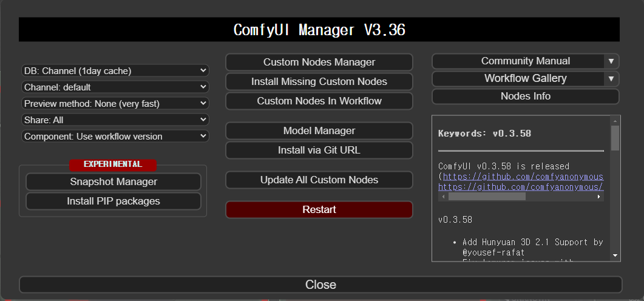Expand the Workflow Gallery dropdown arrow

pyautogui.click(x=611, y=78)
